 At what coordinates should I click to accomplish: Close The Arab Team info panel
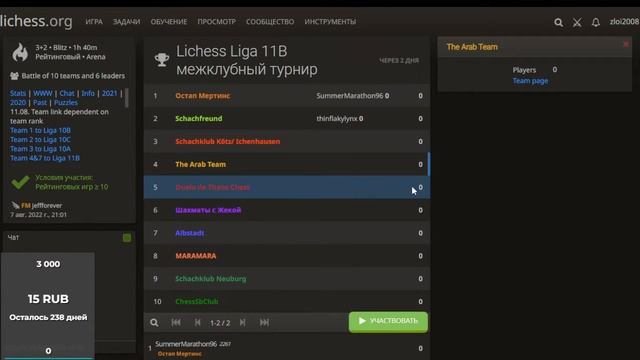click(626, 44)
